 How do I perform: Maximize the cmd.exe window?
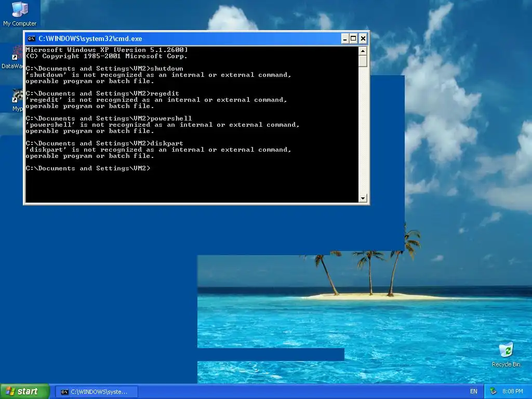[353, 38]
